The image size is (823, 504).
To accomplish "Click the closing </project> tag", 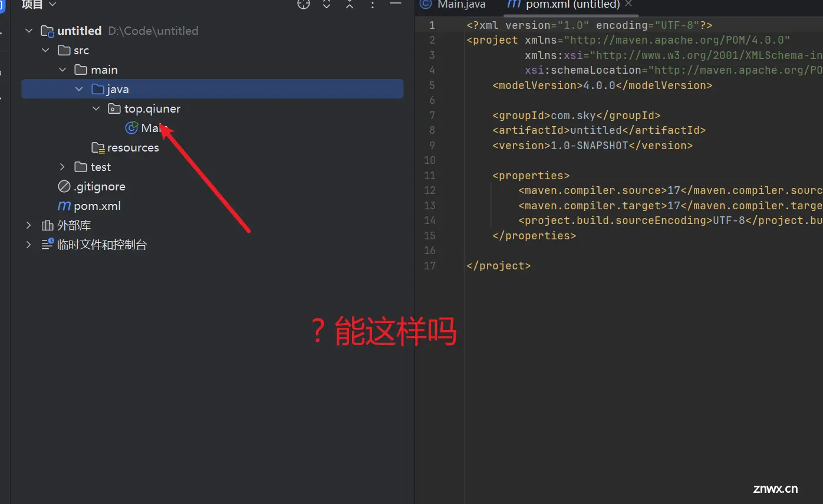I will pos(499,265).
